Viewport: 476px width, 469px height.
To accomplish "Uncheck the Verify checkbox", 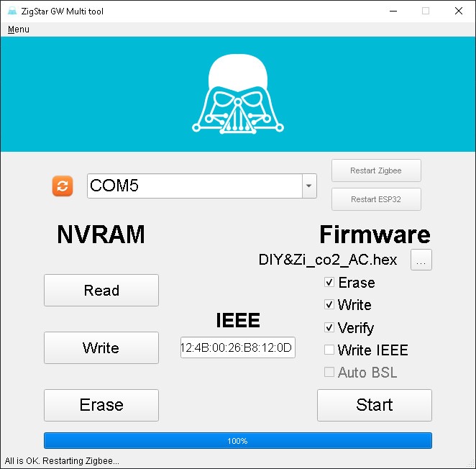I will 329,327.
